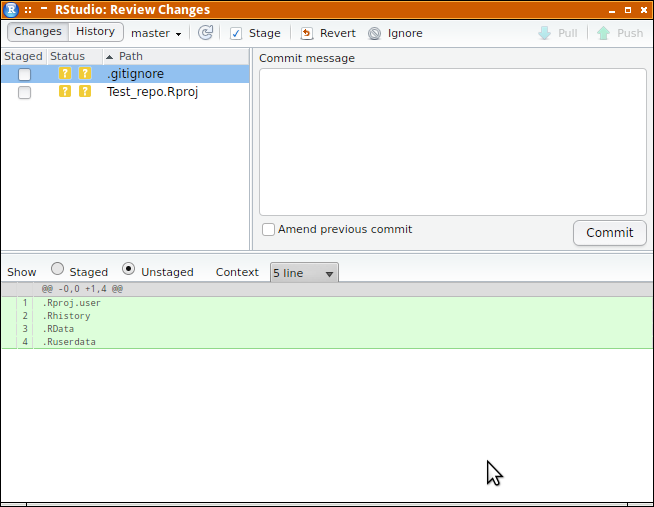
Task: Click the Revert icon in toolbar
Action: coord(307,33)
